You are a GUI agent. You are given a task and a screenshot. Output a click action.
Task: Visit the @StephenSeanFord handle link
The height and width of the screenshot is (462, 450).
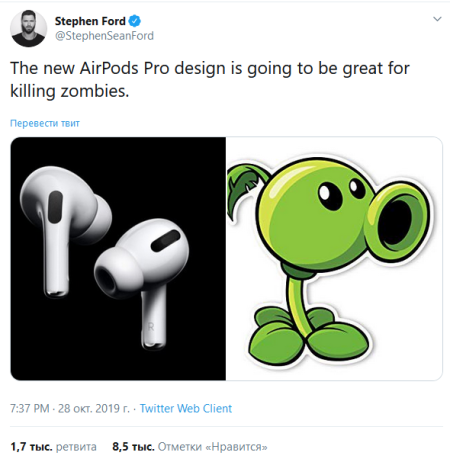click(x=104, y=36)
